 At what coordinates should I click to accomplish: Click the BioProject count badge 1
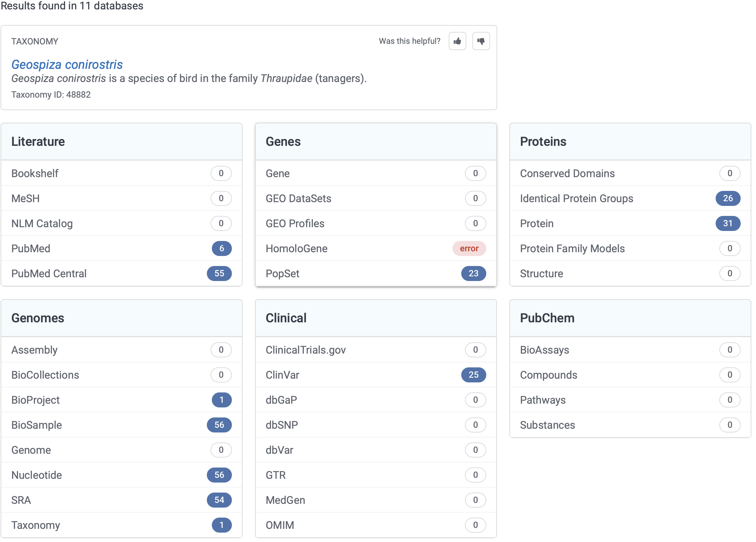click(222, 400)
